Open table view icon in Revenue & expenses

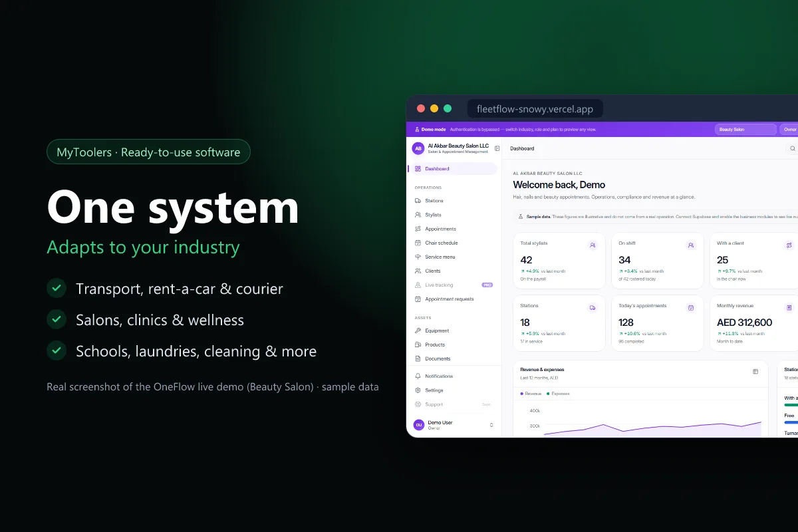pos(755,371)
